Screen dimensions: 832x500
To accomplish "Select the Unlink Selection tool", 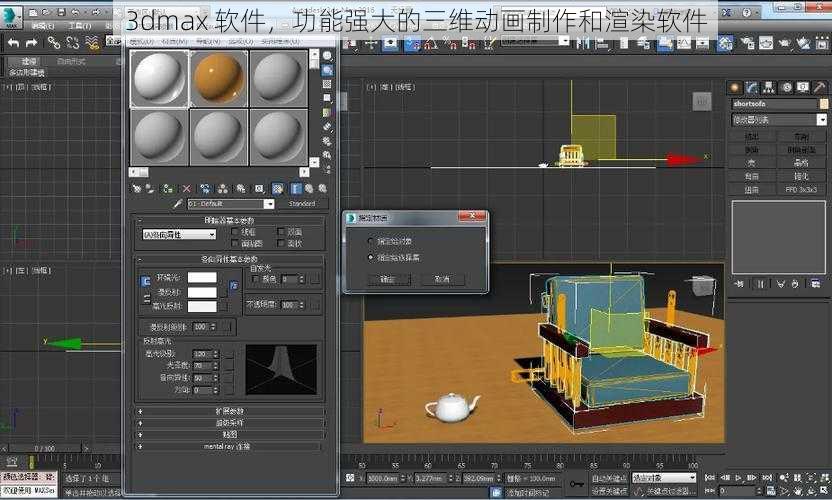I will coord(73,42).
